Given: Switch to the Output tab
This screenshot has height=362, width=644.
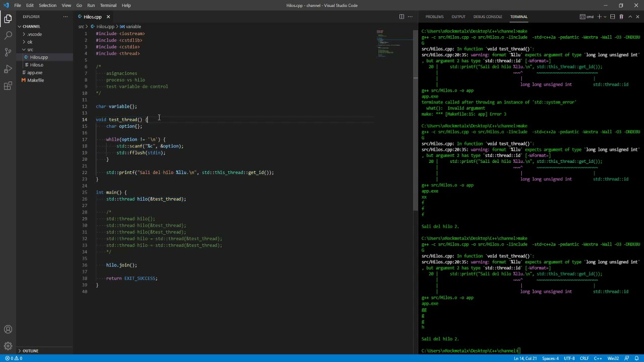Looking at the screenshot, I should 458,17.
